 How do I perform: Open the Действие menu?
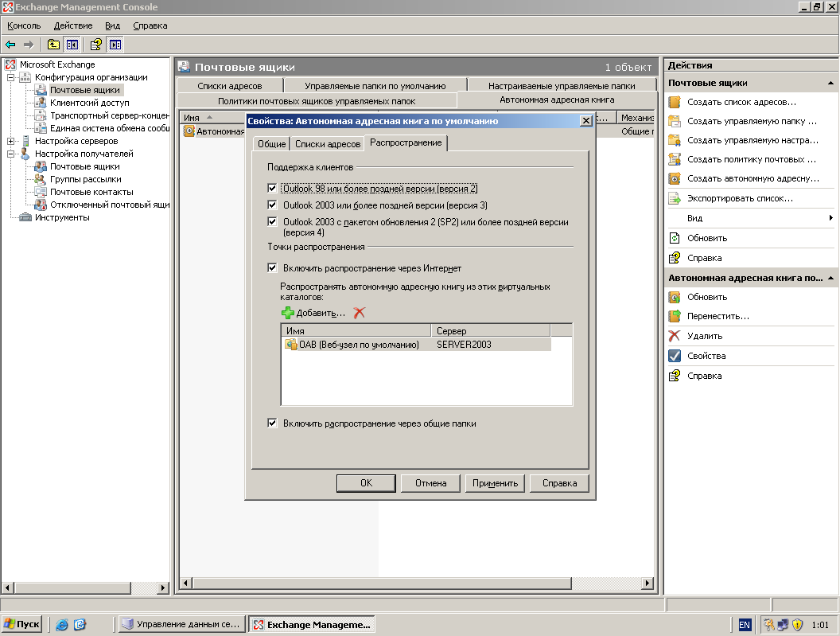pos(73,25)
